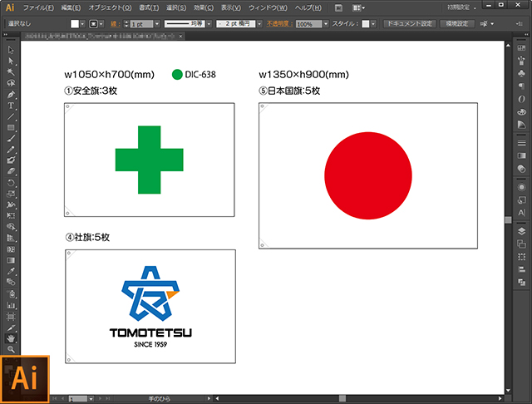Open the 線 stroke panel link

pyautogui.click(x=115, y=24)
